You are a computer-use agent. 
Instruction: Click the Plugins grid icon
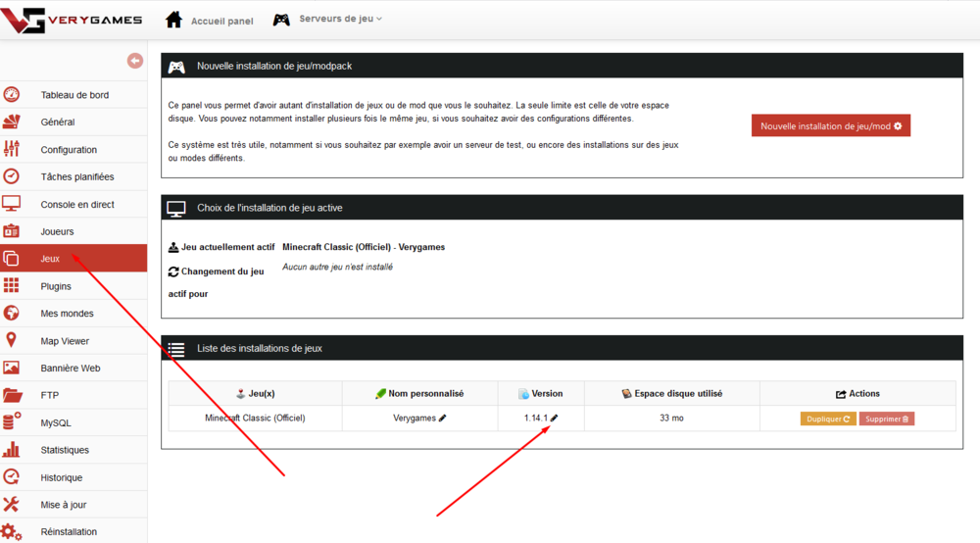12,286
